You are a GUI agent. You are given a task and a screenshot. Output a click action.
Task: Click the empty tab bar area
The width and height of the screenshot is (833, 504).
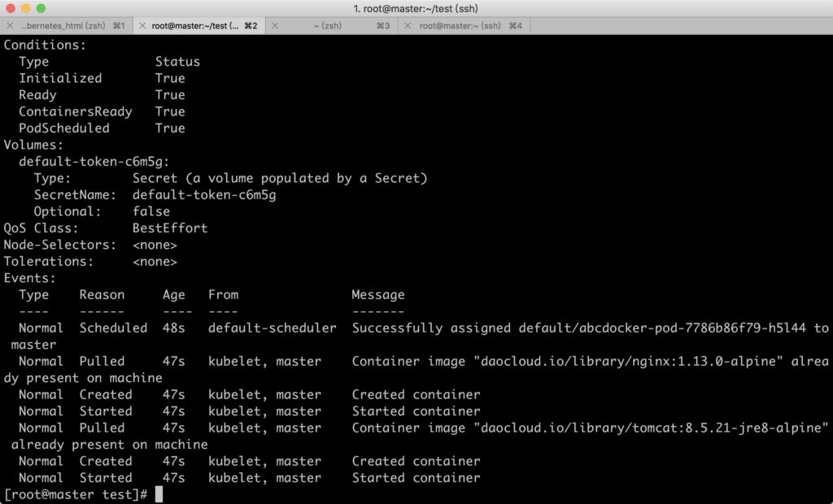click(682, 25)
